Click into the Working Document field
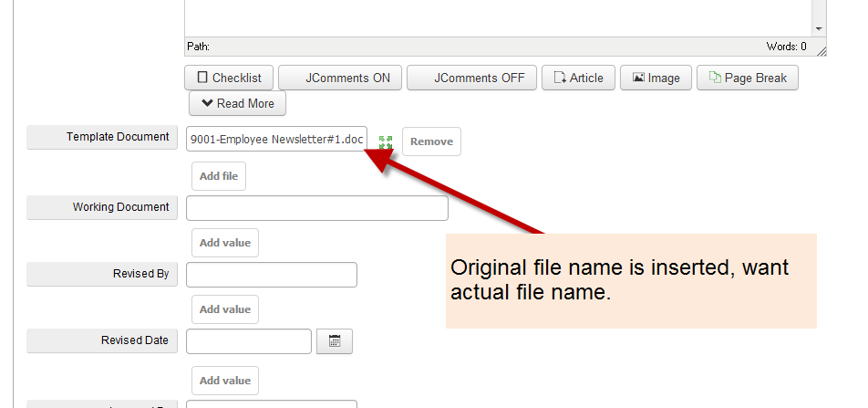 316,208
